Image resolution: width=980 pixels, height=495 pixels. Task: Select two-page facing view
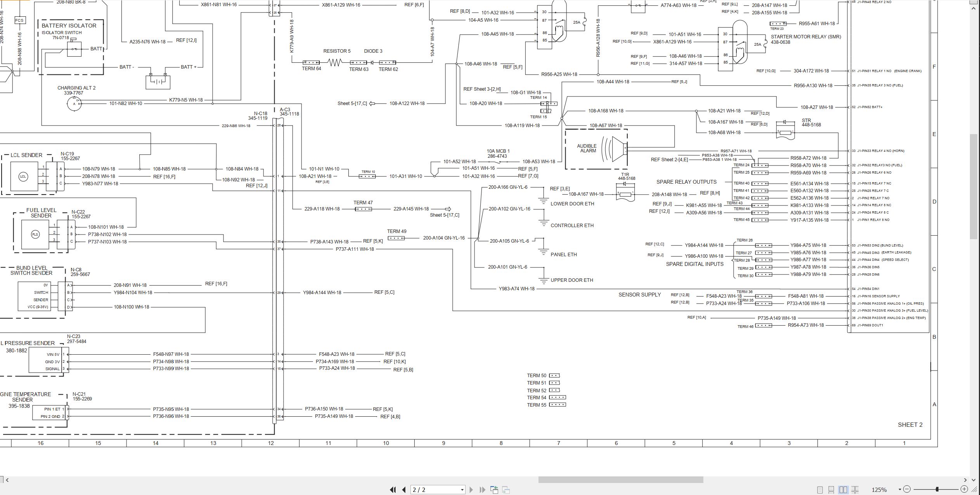click(x=843, y=490)
